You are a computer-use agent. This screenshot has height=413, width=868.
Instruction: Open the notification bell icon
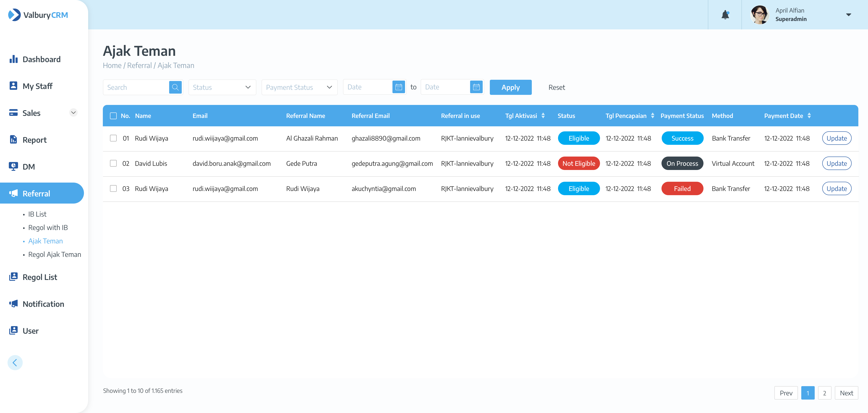725,15
